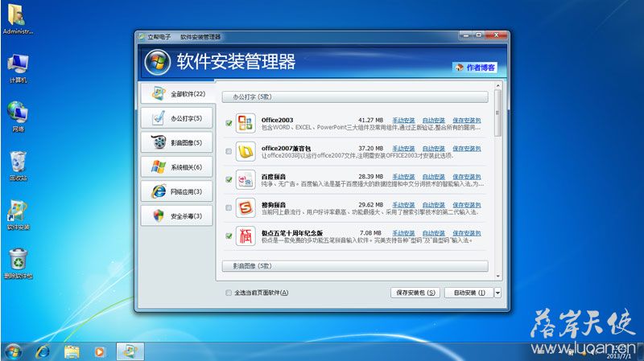Click the 百度拼音 title text
The height and width of the screenshot is (361, 644).
point(274,177)
